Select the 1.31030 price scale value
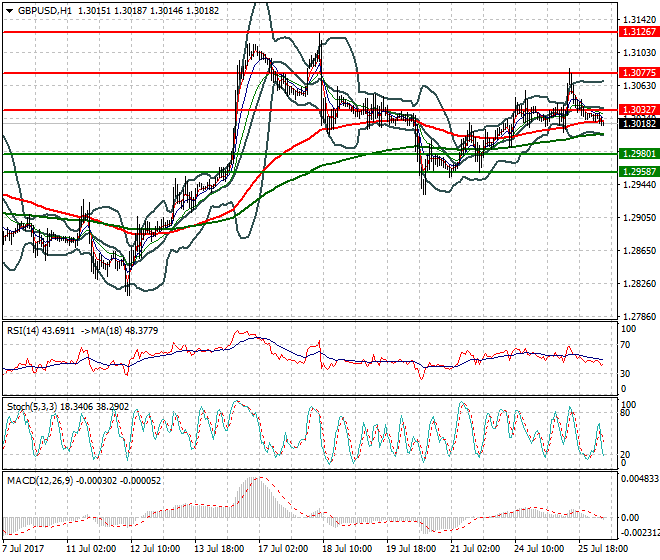Screen dimensions: 660x560 point(639,53)
